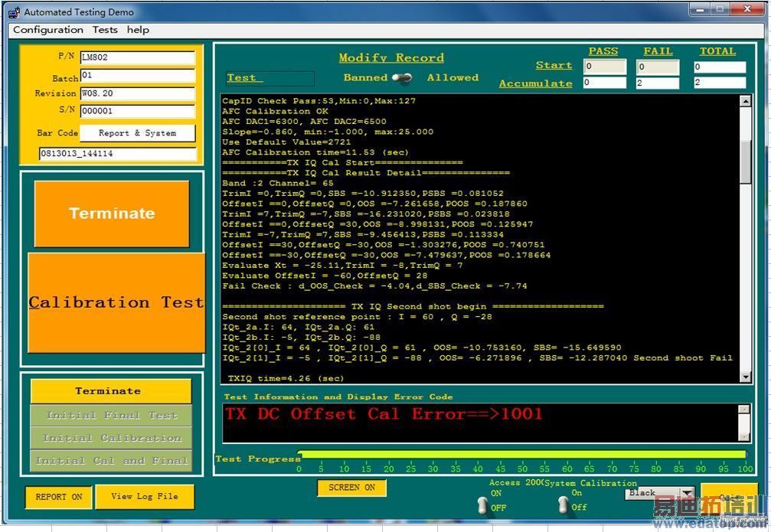Screen dimensions: 771x532
Task: Click the log output vertical scrollbar thumb
Action: pos(746,161)
